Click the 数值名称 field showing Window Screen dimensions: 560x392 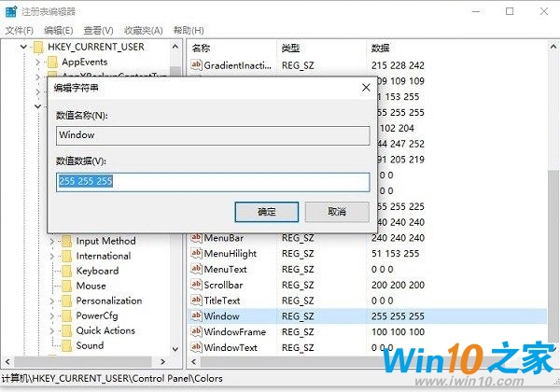[213, 135]
